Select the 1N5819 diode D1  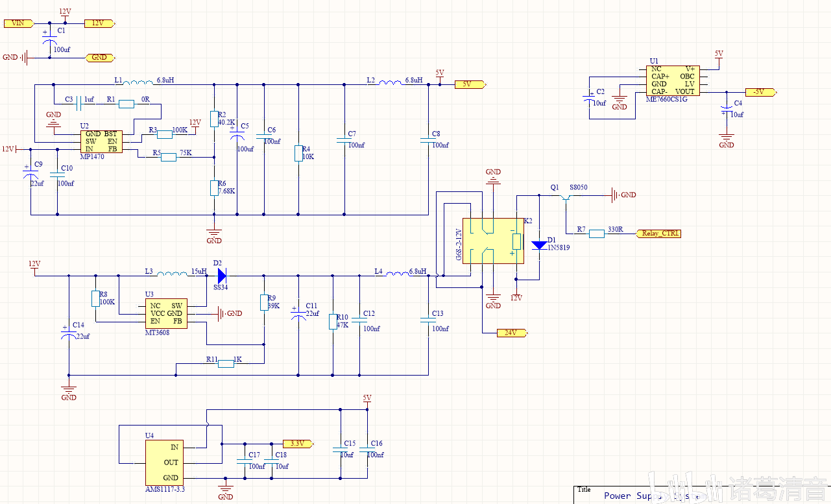click(539, 245)
